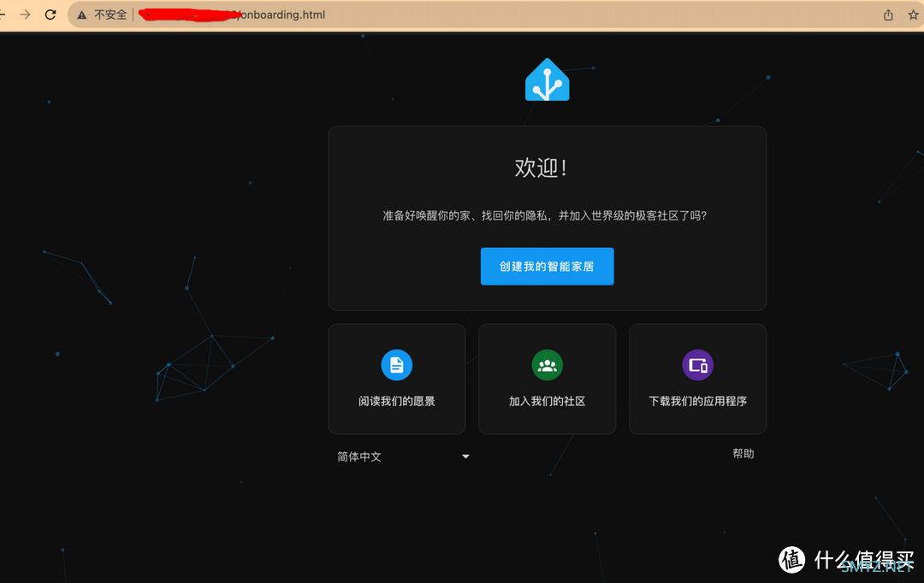The width and height of the screenshot is (924, 583).
Task: Click the 欢迎! heading text
Action: pyautogui.click(x=541, y=168)
